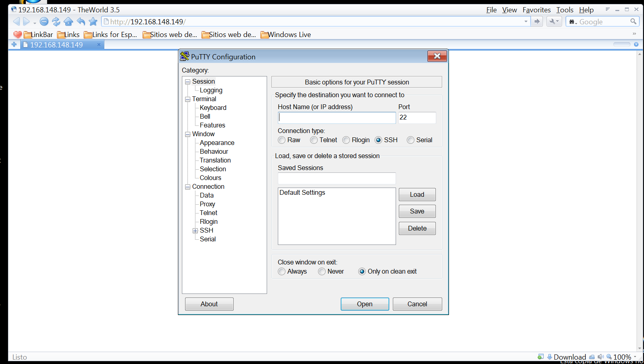Open the Tools menu

565,10
